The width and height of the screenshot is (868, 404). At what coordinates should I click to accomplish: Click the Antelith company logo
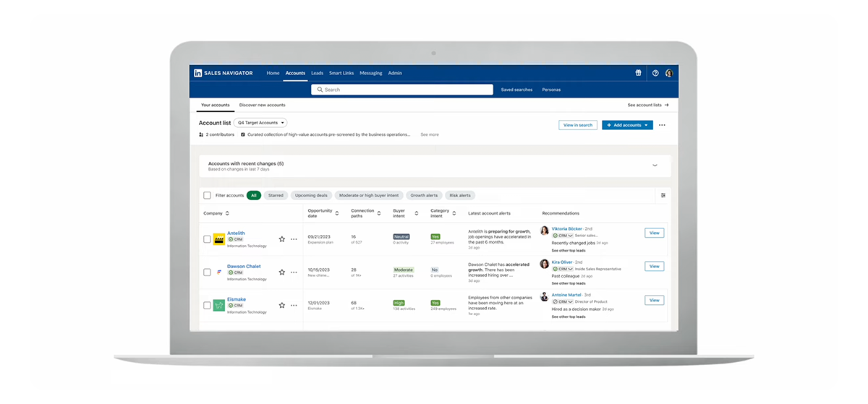click(x=218, y=239)
